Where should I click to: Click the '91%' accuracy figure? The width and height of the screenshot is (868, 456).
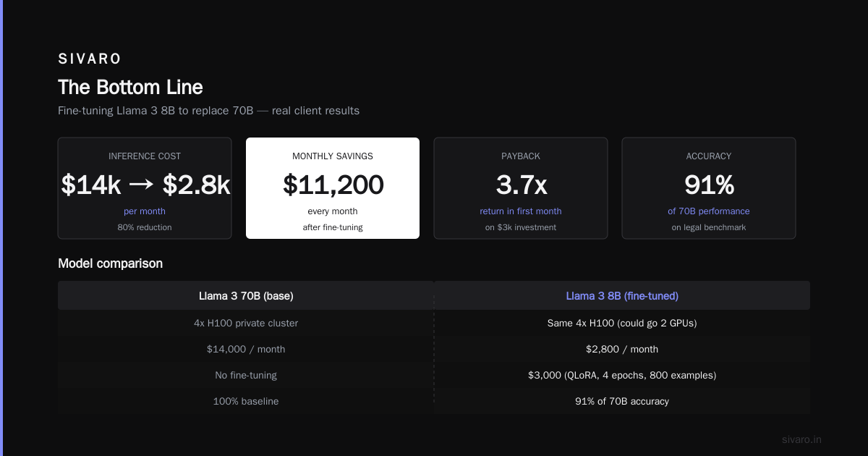pyautogui.click(x=709, y=185)
